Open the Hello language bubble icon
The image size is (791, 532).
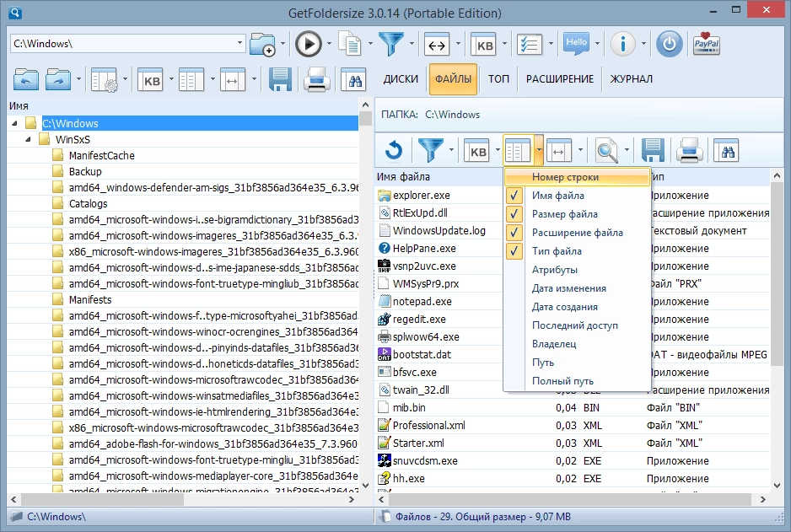coord(577,44)
